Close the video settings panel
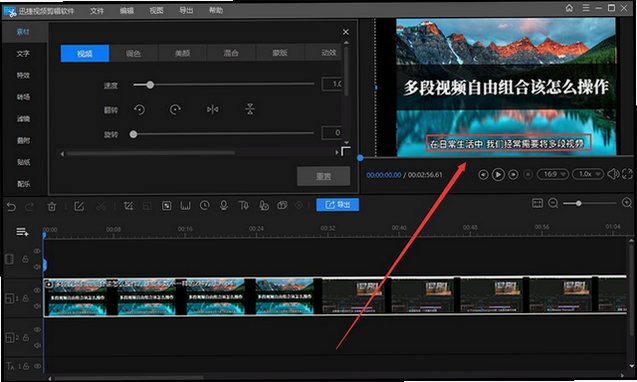Image resolution: width=637 pixels, height=382 pixels. [x=346, y=32]
